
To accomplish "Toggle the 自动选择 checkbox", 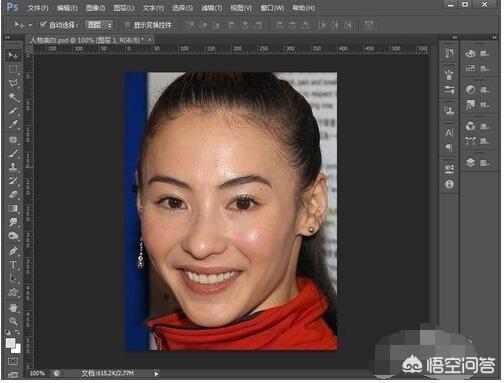I will (x=43, y=24).
